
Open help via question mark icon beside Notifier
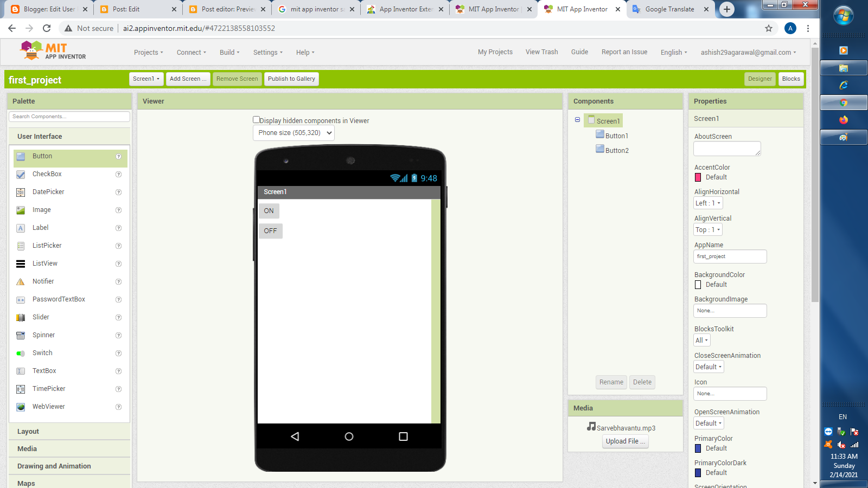118,281
